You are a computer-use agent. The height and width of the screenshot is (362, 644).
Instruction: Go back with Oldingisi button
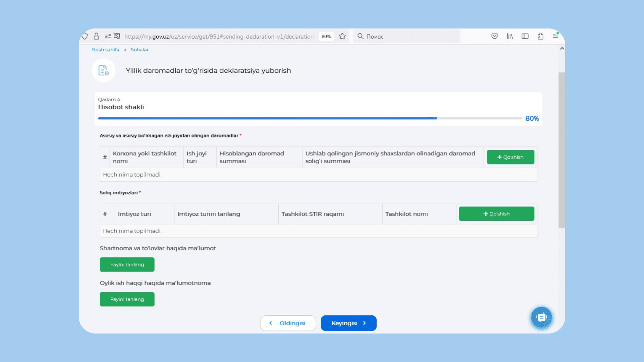point(288,323)
